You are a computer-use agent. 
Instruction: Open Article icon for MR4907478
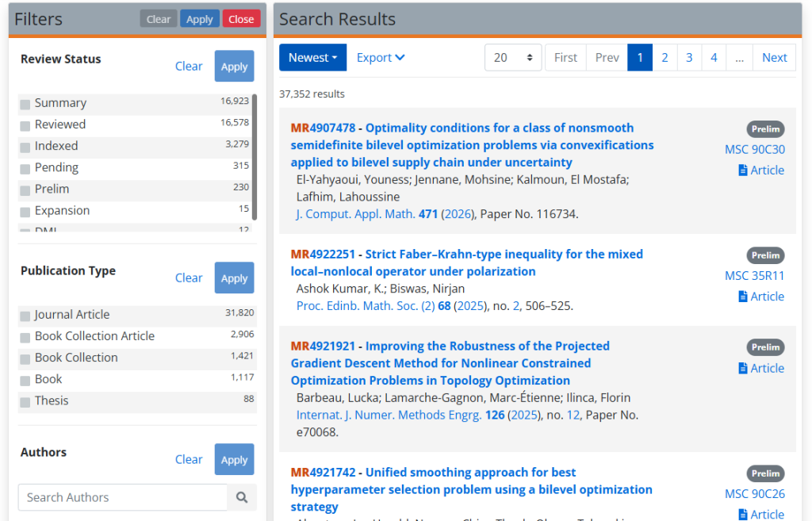[x=743, y=170]
